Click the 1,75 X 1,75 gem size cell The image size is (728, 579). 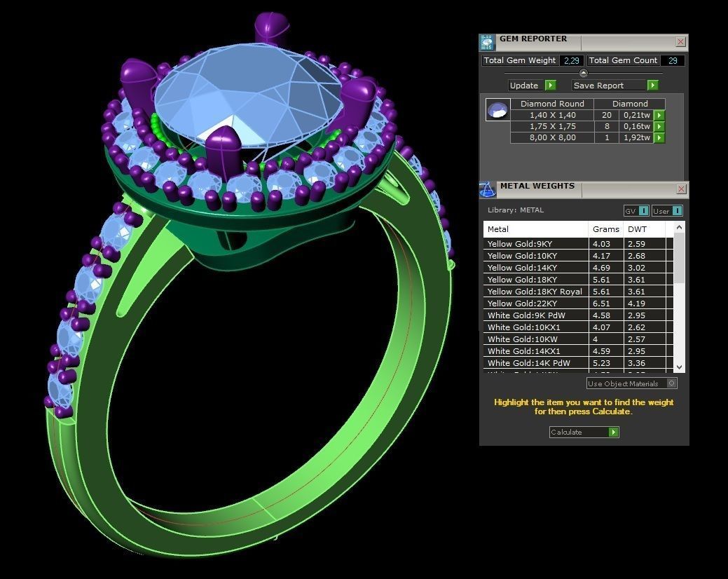[553, 126]
